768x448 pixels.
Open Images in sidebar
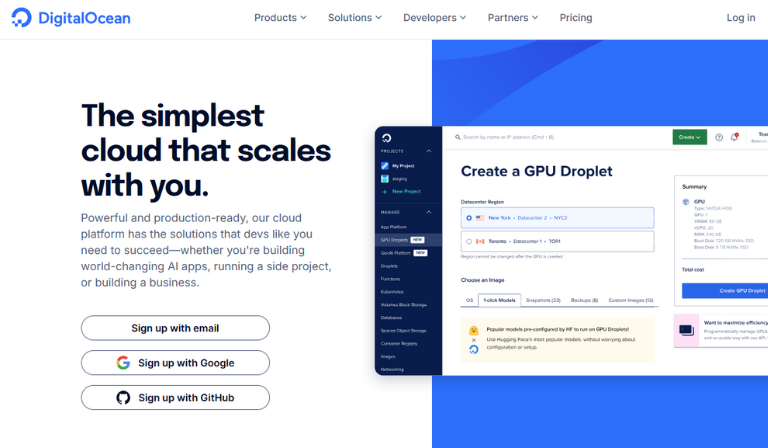coord(388,357)
